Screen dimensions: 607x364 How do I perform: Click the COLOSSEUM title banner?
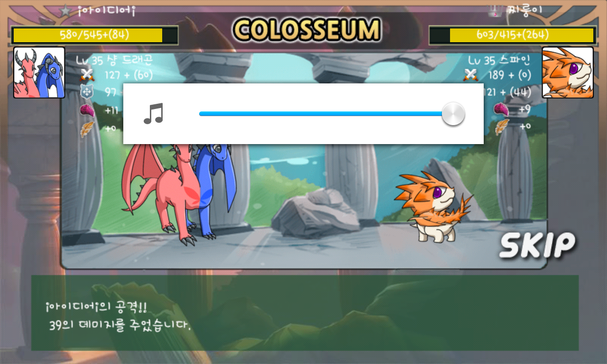point(307,30)
